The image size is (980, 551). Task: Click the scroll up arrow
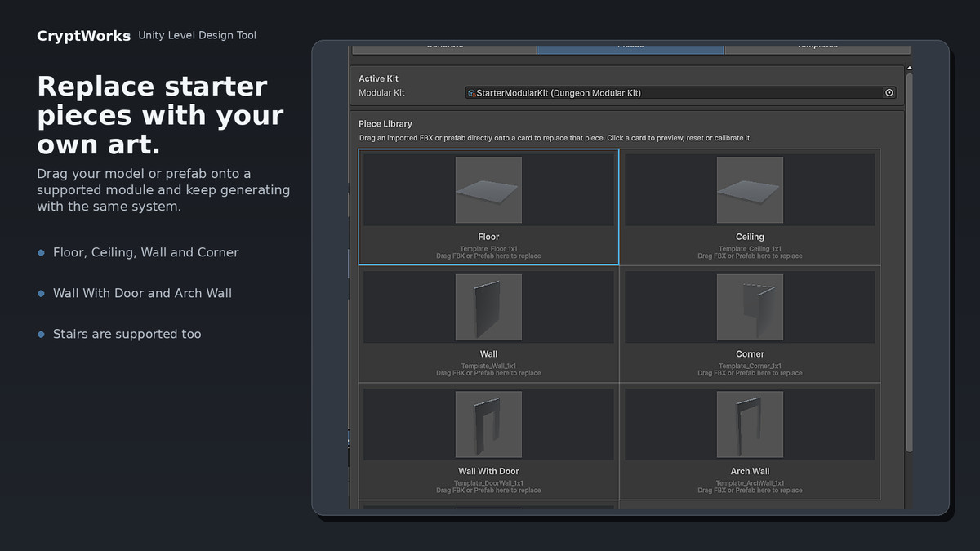click(909, 69)
